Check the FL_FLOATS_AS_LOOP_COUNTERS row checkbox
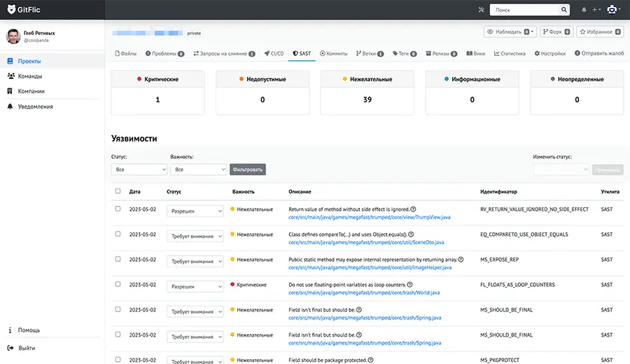This screenshot has width=630, height=364. point(118,284)
